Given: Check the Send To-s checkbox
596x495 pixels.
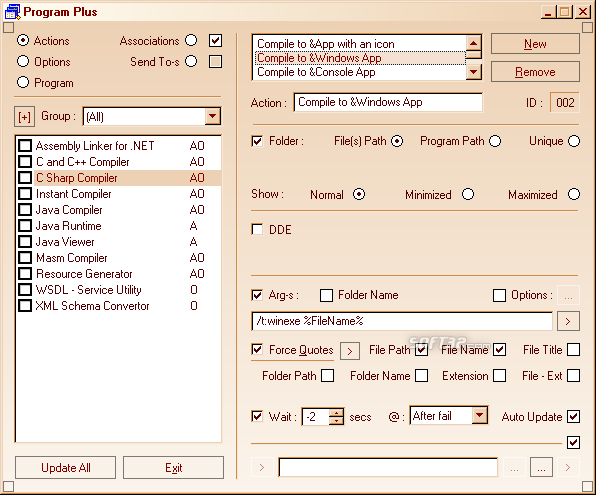Looking at the screenshot, I should (x=216, y=62).
